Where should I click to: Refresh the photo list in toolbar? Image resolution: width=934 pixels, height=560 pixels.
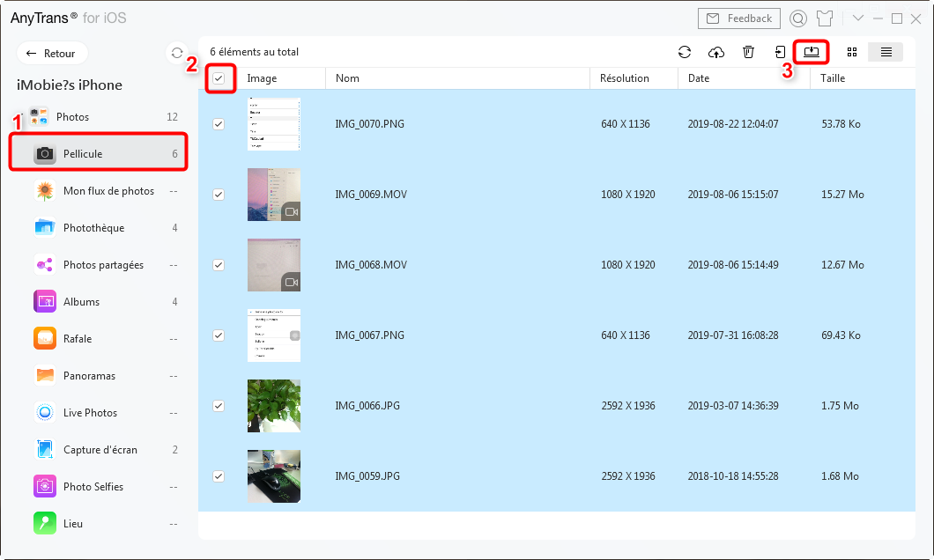pos(685,52)
